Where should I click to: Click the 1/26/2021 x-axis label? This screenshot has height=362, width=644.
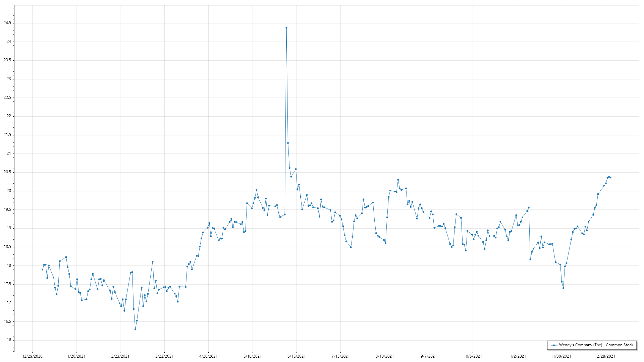pos(76,356)
